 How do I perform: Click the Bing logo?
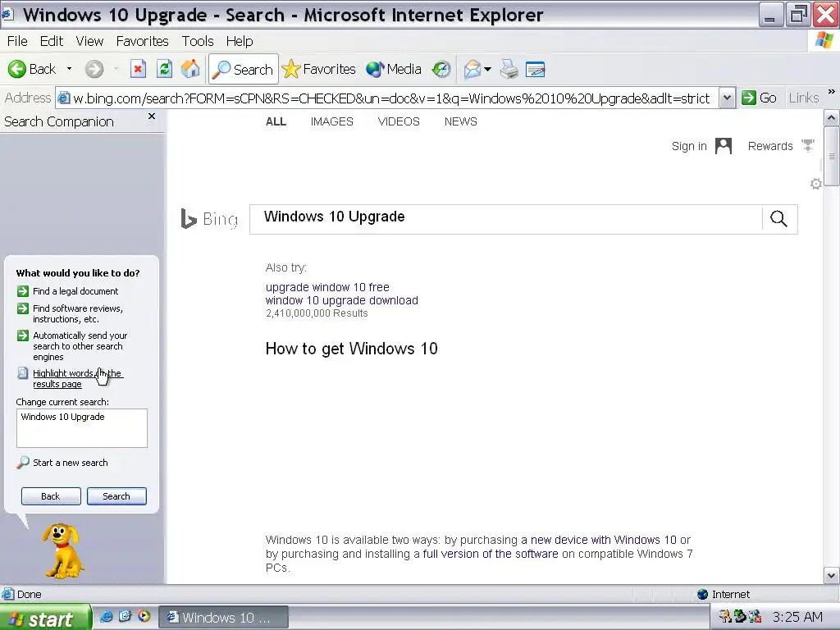click(209, 218)
